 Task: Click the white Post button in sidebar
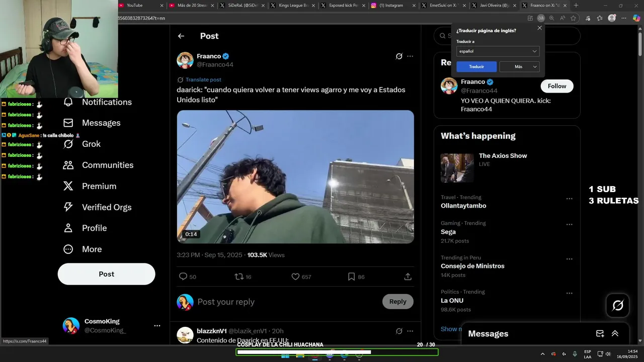106,274
